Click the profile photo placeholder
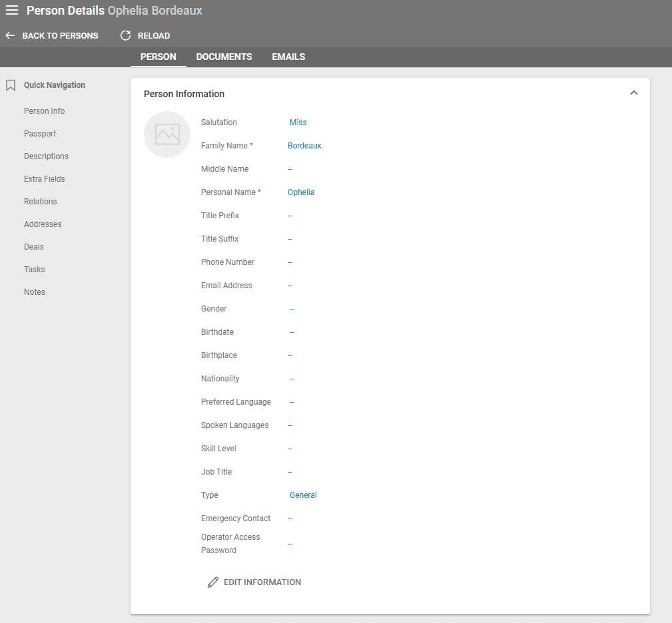This screenshot has height=623, width=672. [167, 134]
